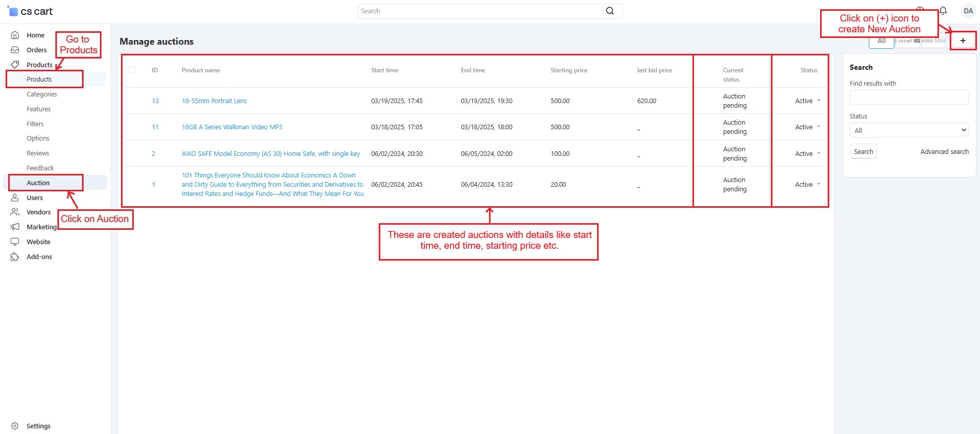This screenshot has width=980, height=434.
Task: Open Settings gear icon
Action: coord(15,426)
